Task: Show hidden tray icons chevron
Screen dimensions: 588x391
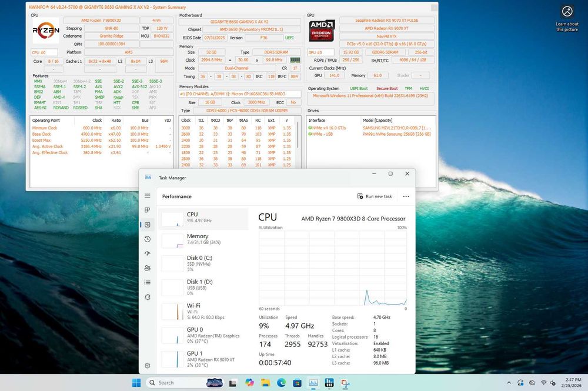Action: [509, 383]
